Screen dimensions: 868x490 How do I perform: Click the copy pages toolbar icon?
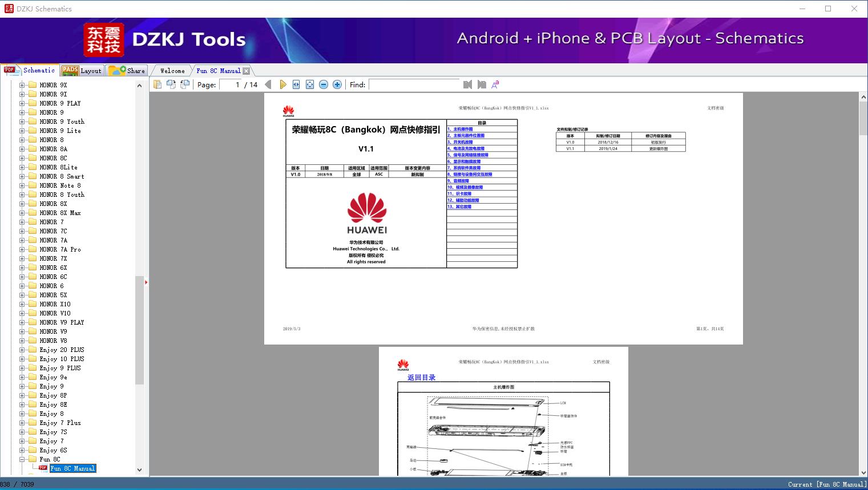tap(158, 84)
